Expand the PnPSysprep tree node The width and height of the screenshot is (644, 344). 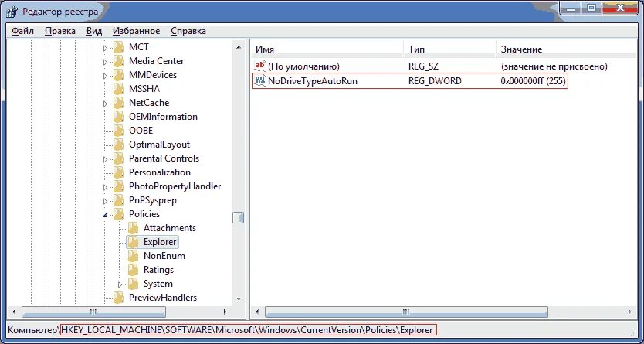[105, 202]
